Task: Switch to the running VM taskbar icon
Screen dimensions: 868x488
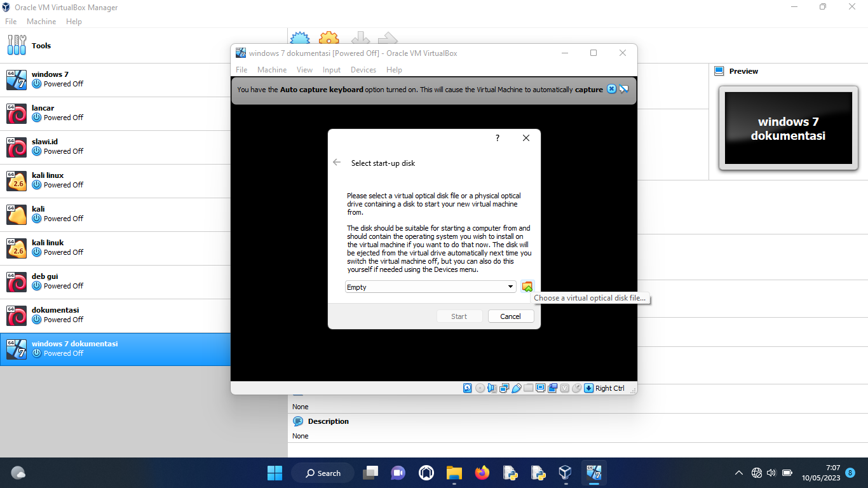Action: coord(594,473)
